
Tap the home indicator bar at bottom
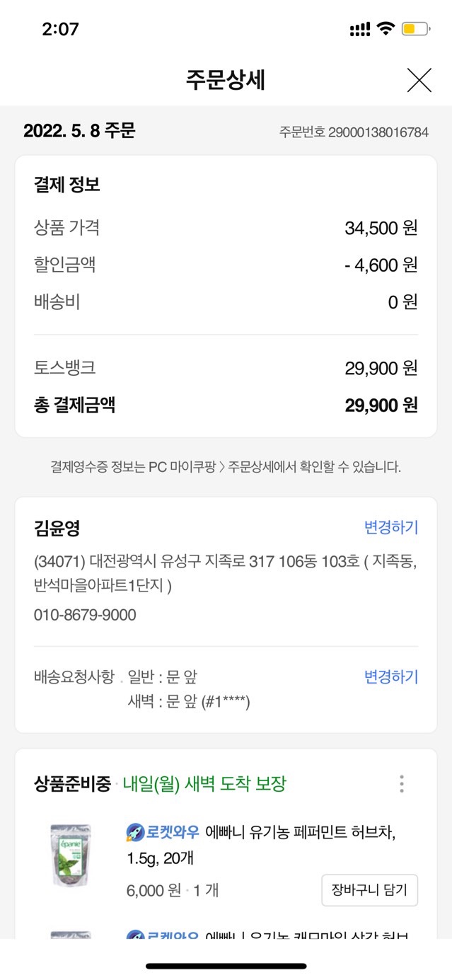click(x=226, y=966)
